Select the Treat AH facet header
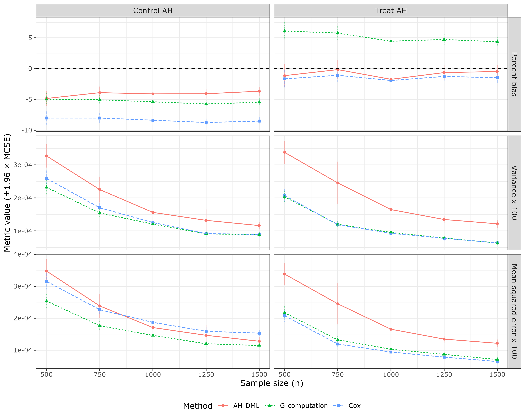525x420 pixels. [391, 11]
